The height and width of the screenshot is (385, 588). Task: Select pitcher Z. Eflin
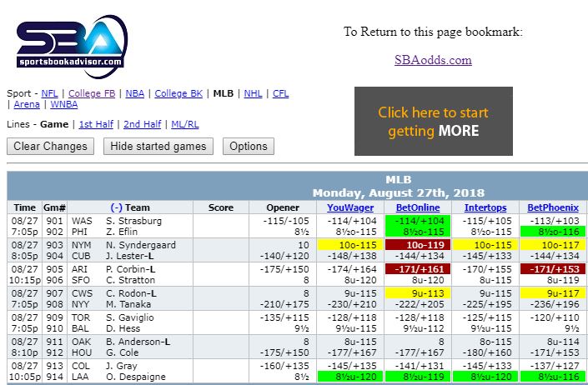122,232
